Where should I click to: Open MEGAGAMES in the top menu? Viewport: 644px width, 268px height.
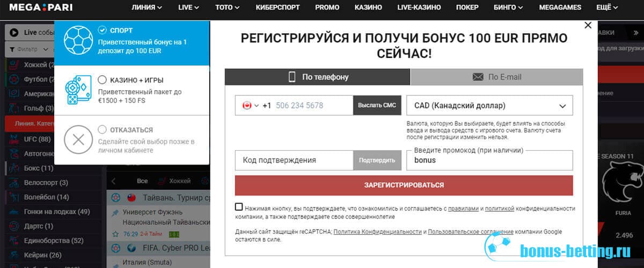pos(559,8)
